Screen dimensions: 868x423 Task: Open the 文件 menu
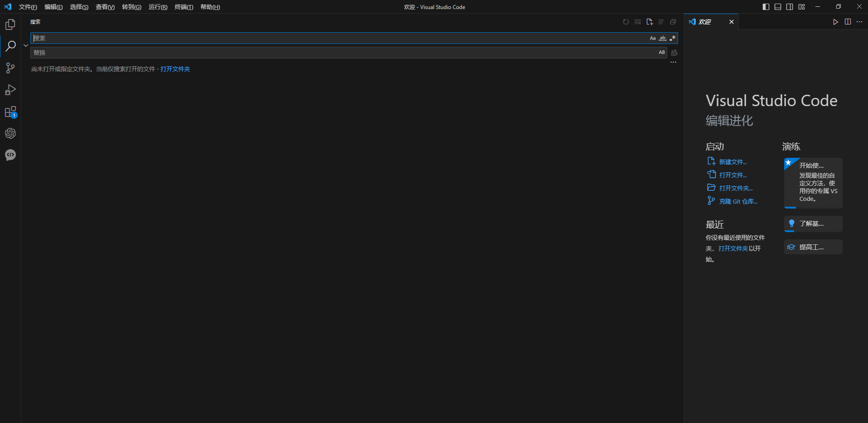coord(28,7)
